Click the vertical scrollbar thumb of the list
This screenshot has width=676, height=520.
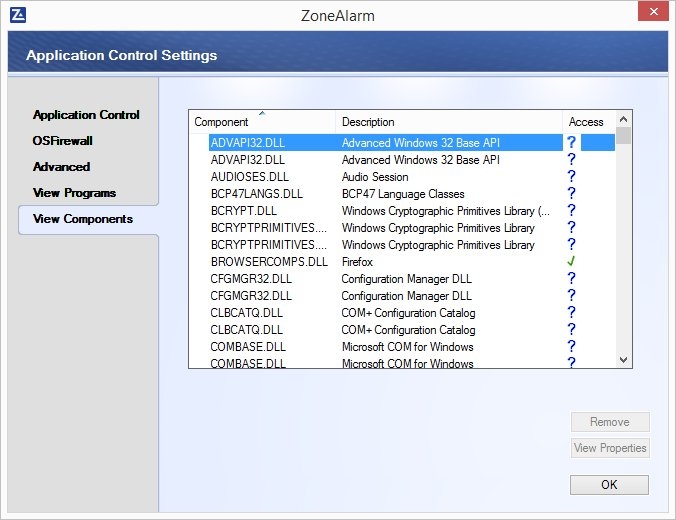[x=623, y=135]
